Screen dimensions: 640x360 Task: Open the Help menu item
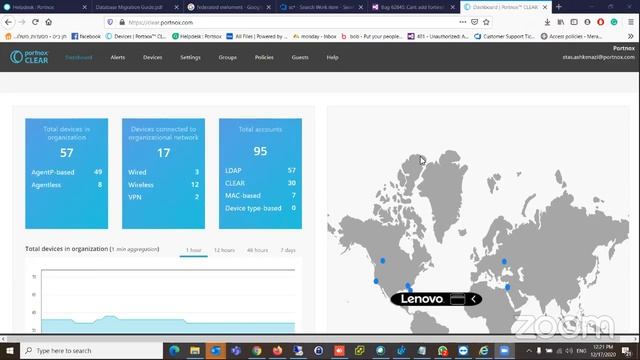[x=332, y=58]
